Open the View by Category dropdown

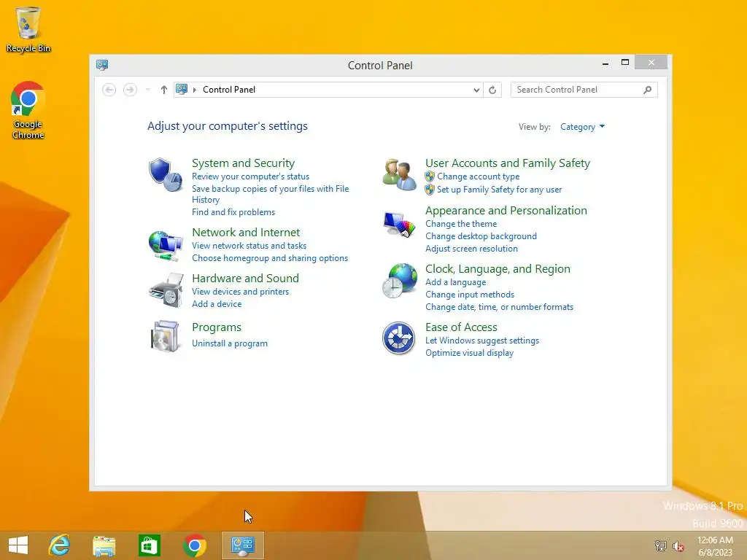click(x=582, y=127)
